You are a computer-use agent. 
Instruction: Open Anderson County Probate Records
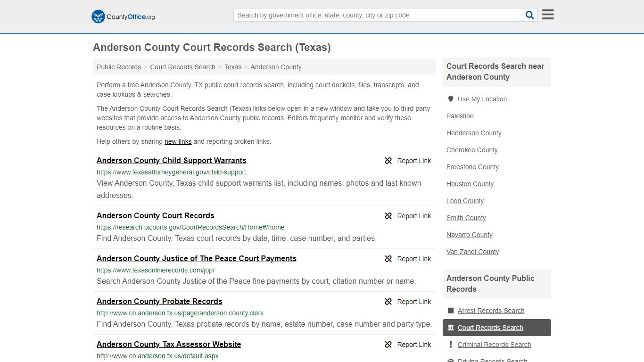tap(159, 301)
